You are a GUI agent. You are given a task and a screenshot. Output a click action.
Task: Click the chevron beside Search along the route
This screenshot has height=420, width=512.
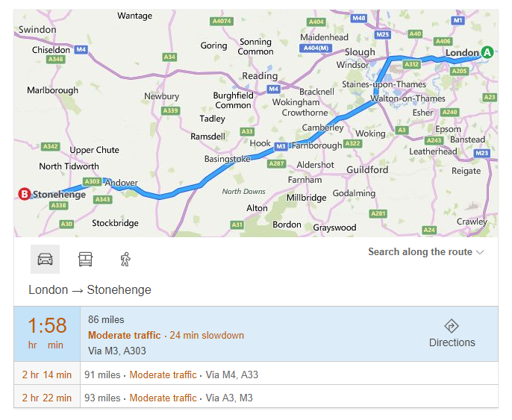pyautogui.click(x=480, y=252)
